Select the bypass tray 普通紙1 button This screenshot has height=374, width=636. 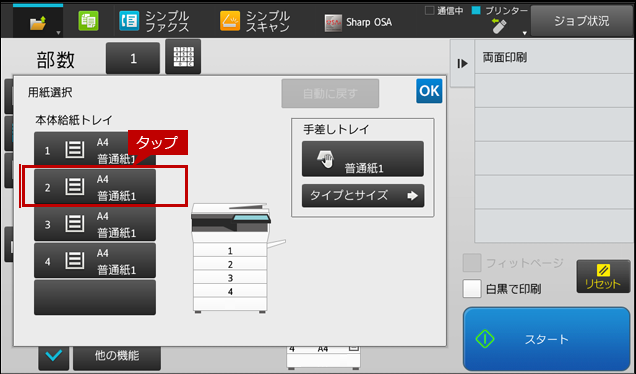(363, 159)
